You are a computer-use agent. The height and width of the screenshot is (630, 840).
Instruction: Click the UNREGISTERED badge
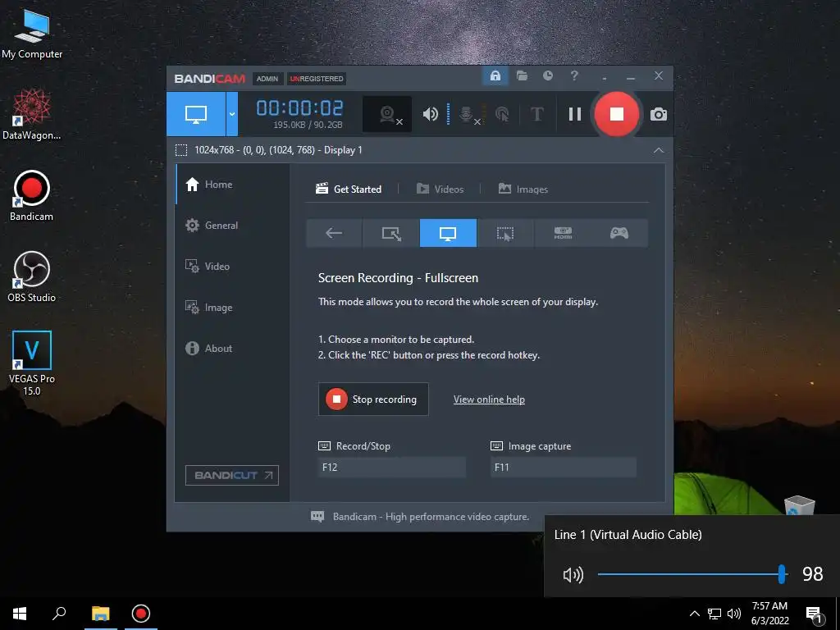[x=317, y=79]
